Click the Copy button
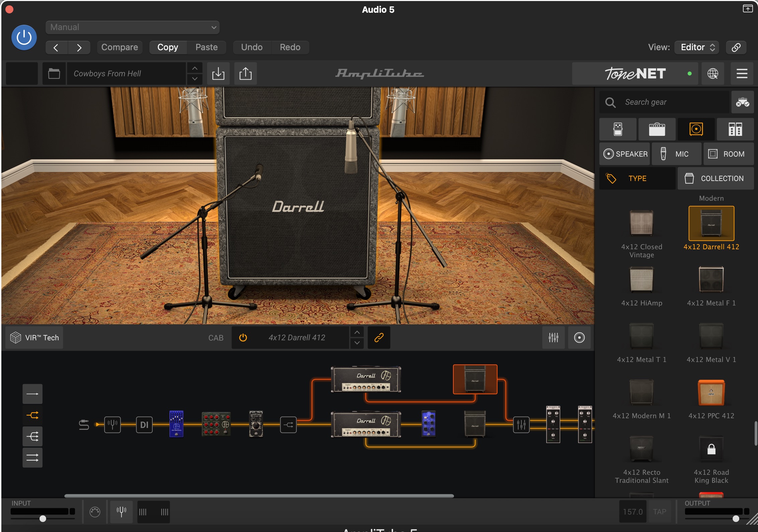The height and width of the screenshot is (532, 758). (167, 47)
